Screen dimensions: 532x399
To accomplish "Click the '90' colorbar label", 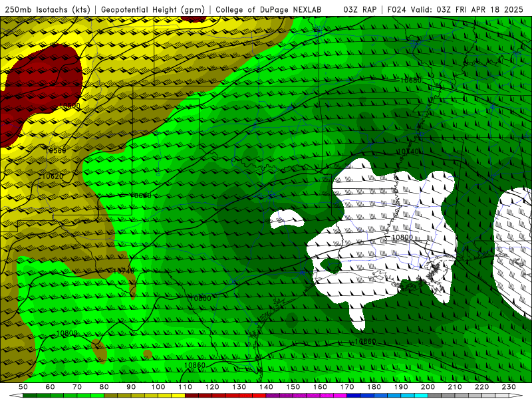I will (x=131, y=387).
